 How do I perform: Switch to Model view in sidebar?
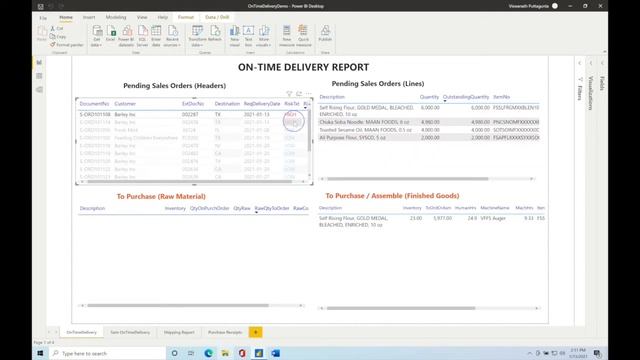coord(39,89)
